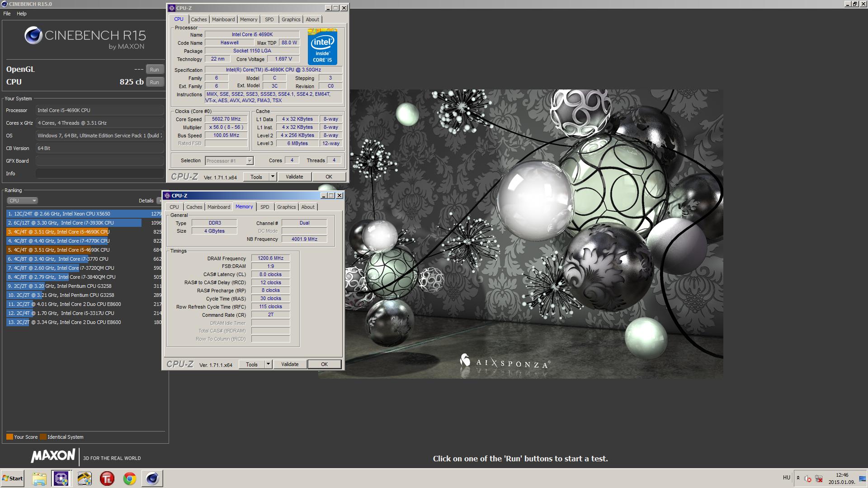Show hidden tray icons arrow
This screenshot has height=488, width=868.
tap(798, 478)
